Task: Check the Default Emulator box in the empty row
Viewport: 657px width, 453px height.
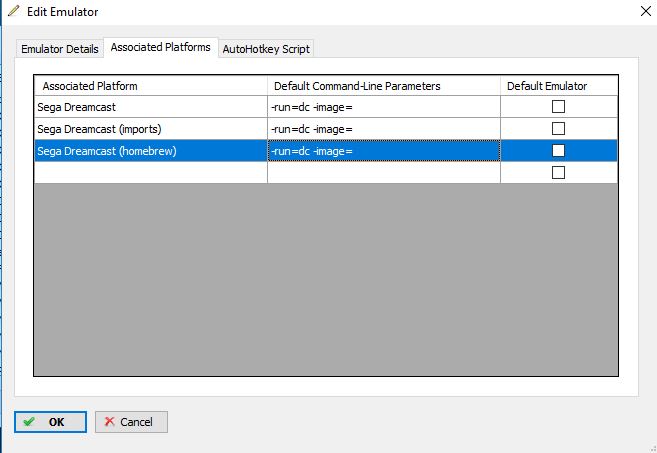Action: pos(558,172)
